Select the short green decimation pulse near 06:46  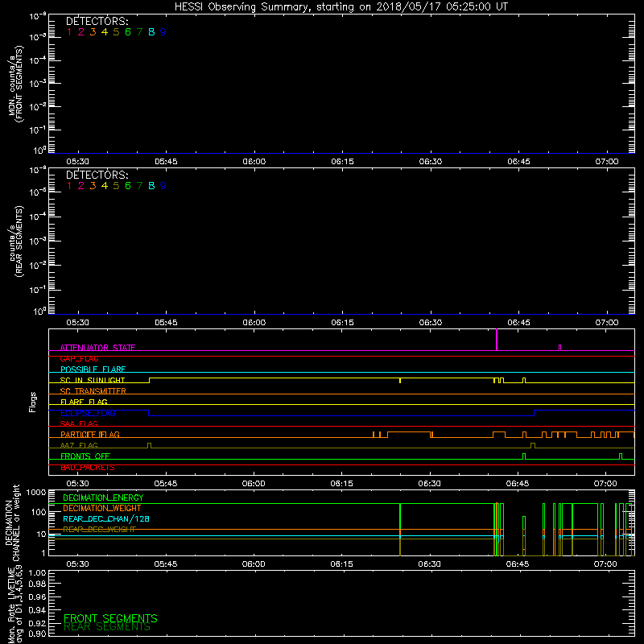coord(524,536)
